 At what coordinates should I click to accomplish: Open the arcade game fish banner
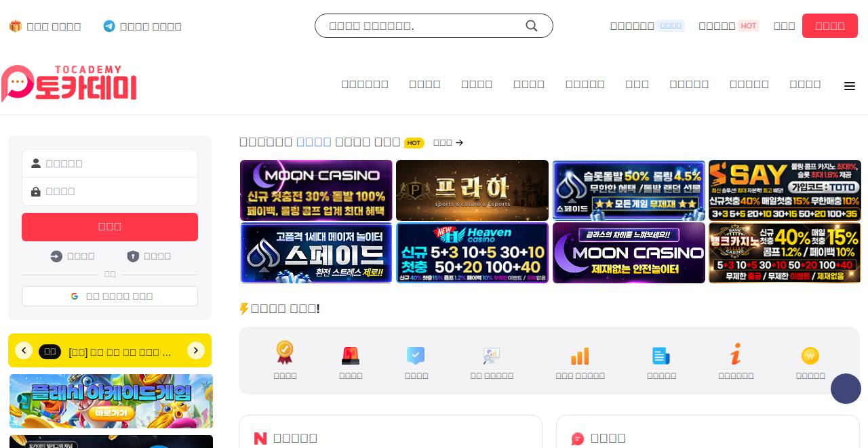coord(111,401)
